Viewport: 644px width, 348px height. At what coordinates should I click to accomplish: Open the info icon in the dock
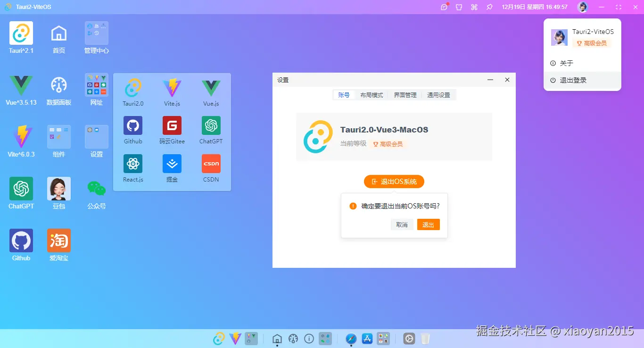click(x=309, y=338)
